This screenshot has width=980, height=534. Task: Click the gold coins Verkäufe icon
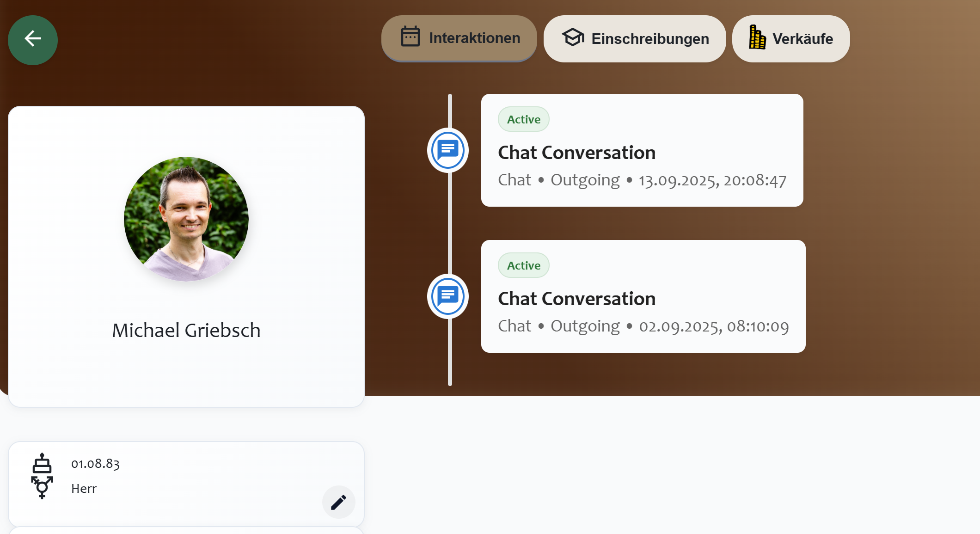[x=757, y=37]
